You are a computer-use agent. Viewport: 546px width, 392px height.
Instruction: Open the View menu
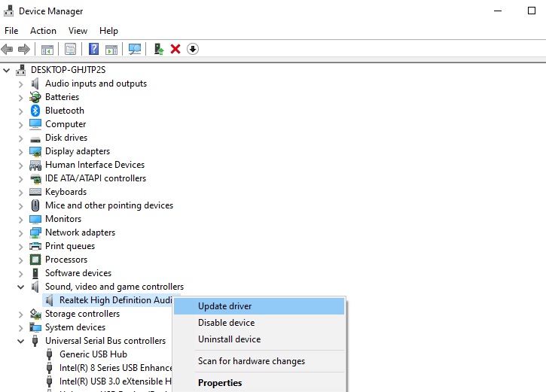(x=78, y=31)
